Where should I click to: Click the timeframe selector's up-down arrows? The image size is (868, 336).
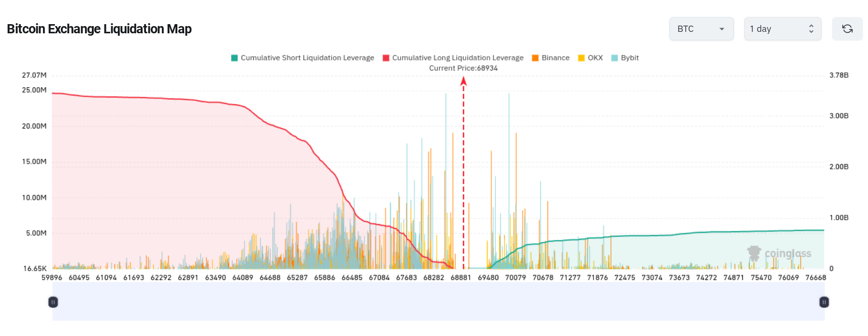pyautogui.click(x=811, y=29)
